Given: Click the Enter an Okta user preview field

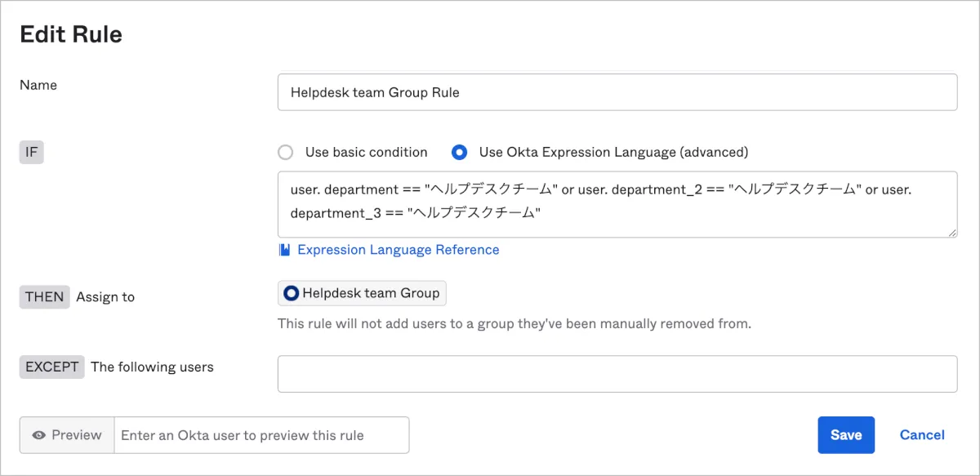Looking at the screenshot, I should pyautogui.click(x=261, y=435).
